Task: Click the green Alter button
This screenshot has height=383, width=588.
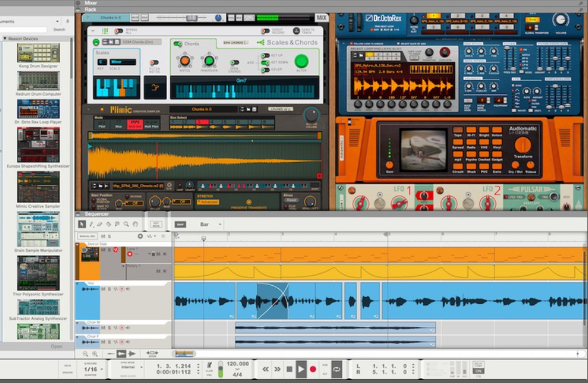Action: pyautogui.click(x=302, y=61)
